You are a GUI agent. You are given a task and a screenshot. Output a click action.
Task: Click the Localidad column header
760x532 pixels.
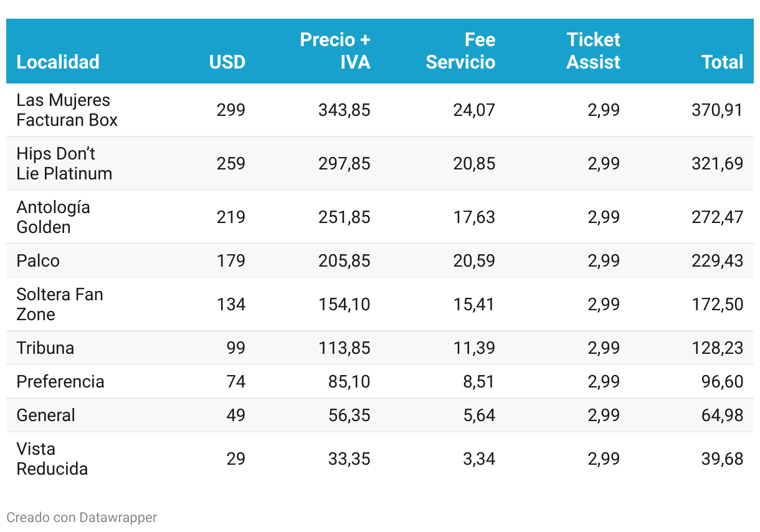point(58,62)
